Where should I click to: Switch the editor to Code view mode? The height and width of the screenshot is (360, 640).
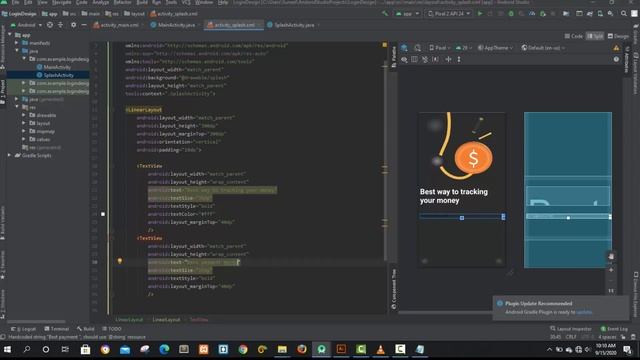click(x=573, y=36)
